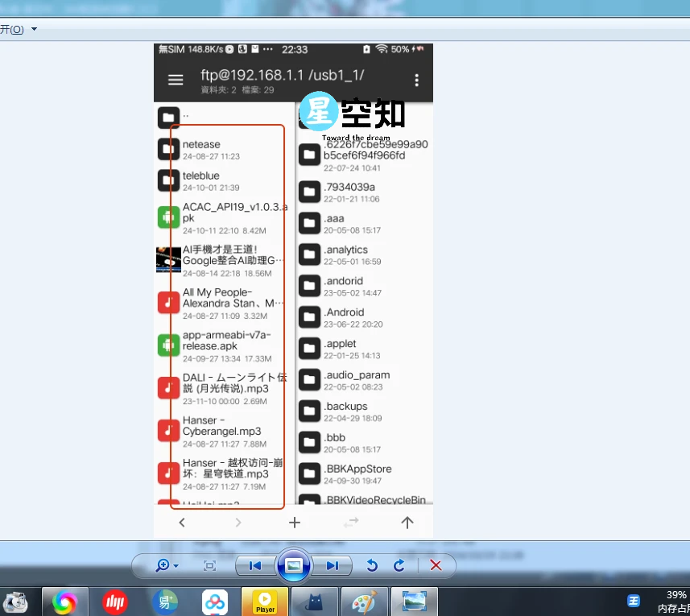The height and width of the screenshot is (616, 690).
Task: Open the cat-themed app from the taskbar
Action: tap(314, 602)
